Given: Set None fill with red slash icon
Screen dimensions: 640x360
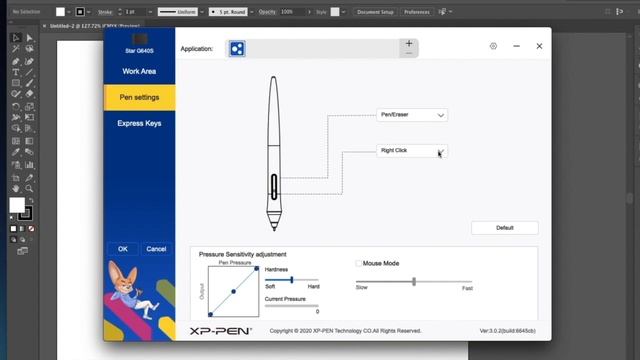Looking at the screenshot, I should (31, 229).
